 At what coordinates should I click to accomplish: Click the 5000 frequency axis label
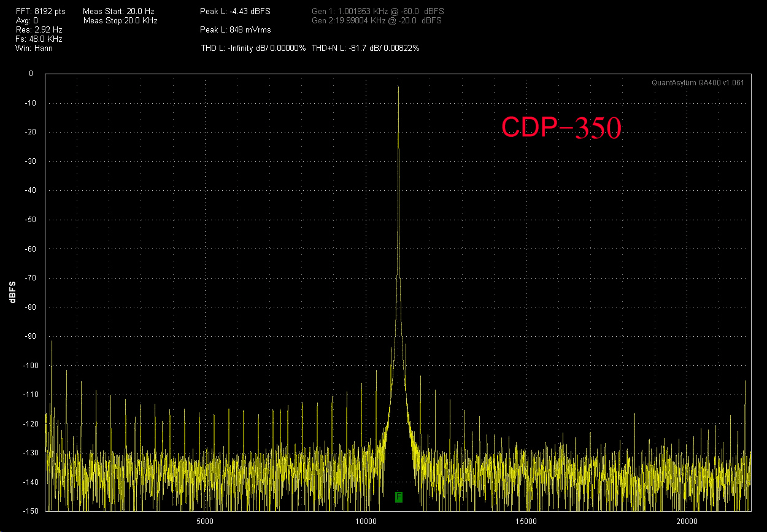point(204,522)
